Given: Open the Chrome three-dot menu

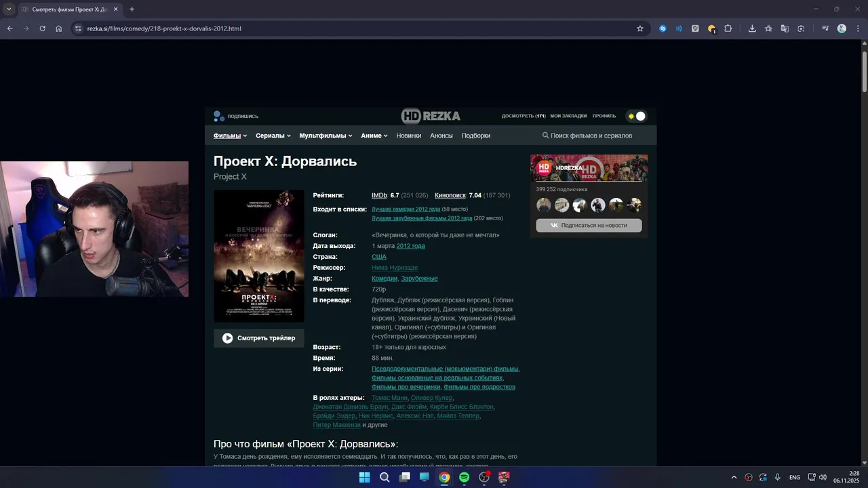Looking at the screenshot, I should point(856,28).
